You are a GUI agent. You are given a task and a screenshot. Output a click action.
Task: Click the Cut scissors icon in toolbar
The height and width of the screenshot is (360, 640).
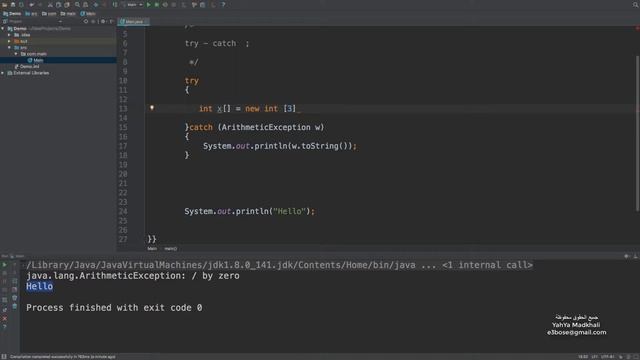click(x=50, y=4)
